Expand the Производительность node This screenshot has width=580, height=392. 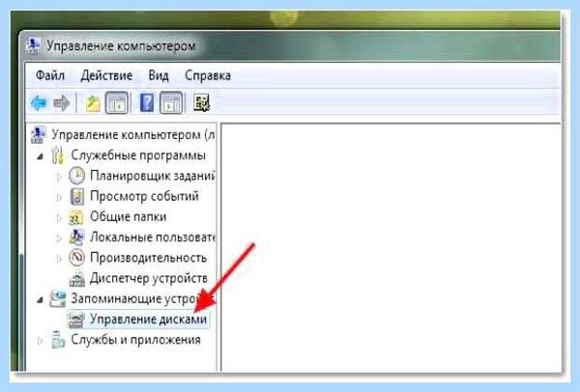point(59,259)
